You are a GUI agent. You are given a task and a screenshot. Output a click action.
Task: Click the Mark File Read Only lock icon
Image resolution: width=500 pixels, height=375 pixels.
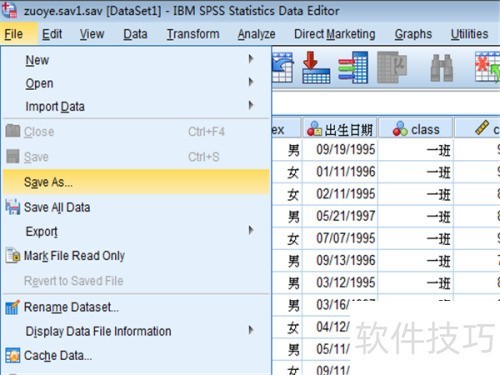pyautogui.click(x=13, y=256)
